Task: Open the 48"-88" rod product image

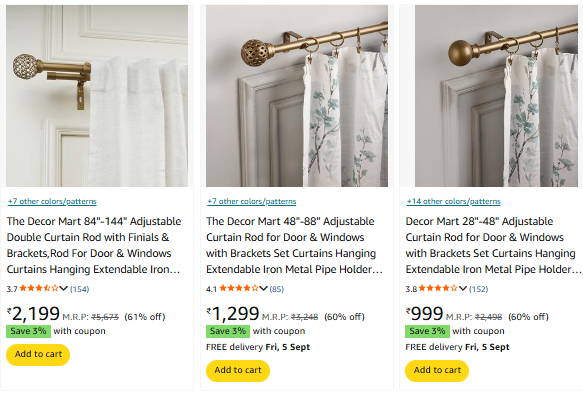Action: 297,96
